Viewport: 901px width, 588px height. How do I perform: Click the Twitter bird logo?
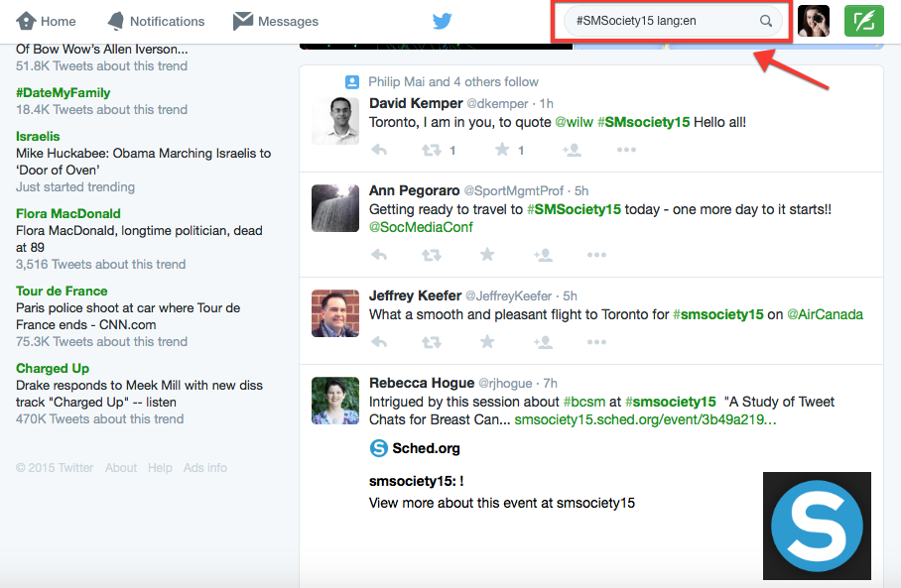[x=443, y=21]
